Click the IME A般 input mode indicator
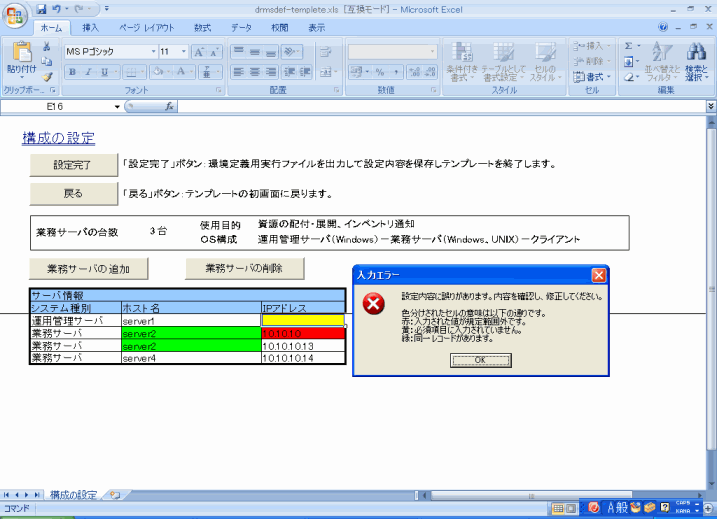This screenshot has width=717, height=519. 618,508
